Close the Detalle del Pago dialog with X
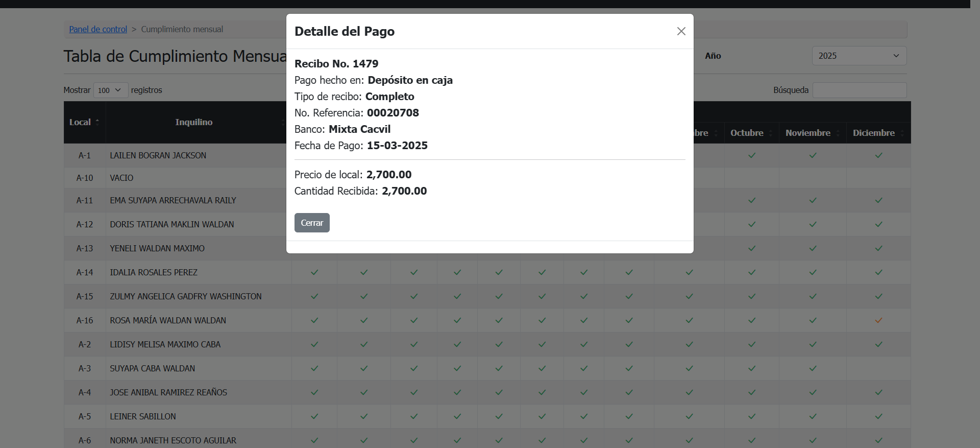Screen dimensions: 980x448 point(681,32)
